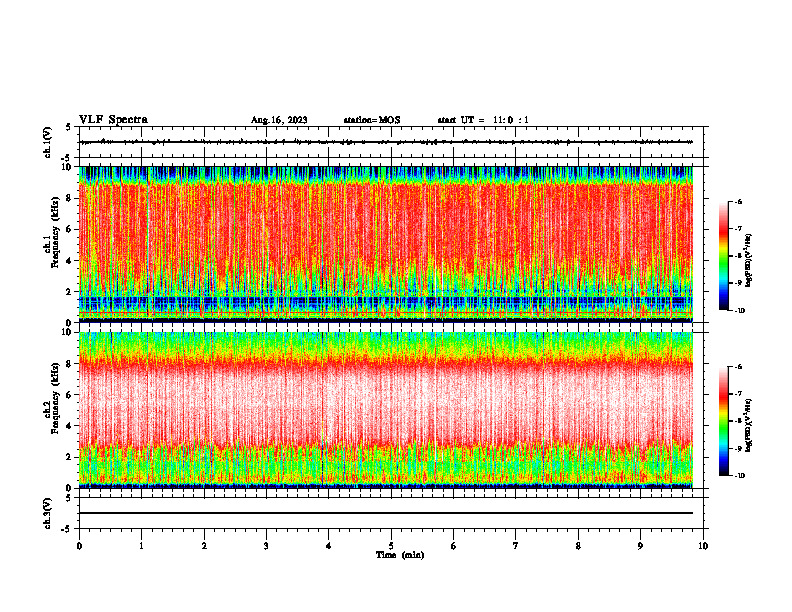
Task: Click time axis tick label '2'
Action: point(204,546)
